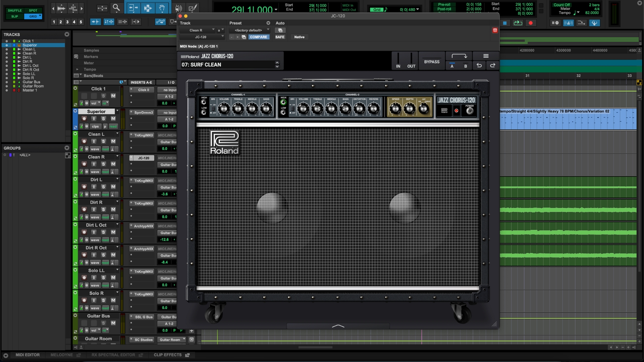Mute the Dirt R track
The width and height of the screenshot is (644, 362).
point(113,209)
